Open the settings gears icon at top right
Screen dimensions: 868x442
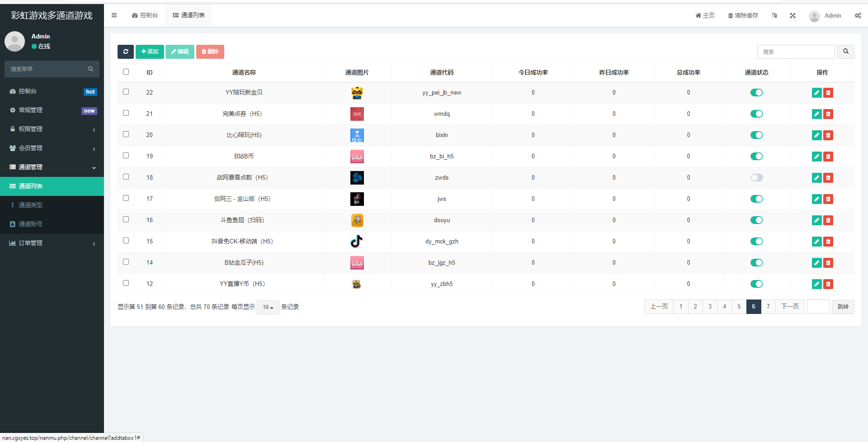(x=858, y=16)
